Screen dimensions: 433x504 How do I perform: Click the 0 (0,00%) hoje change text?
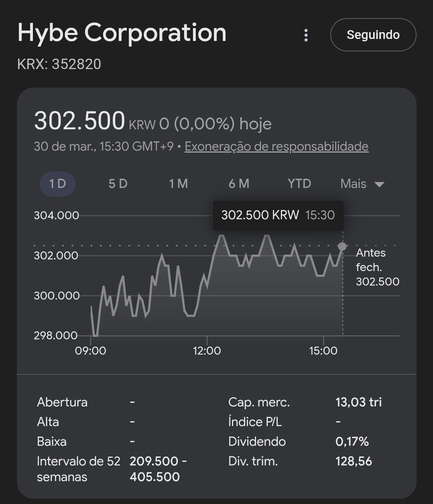[x=216, y=124]
